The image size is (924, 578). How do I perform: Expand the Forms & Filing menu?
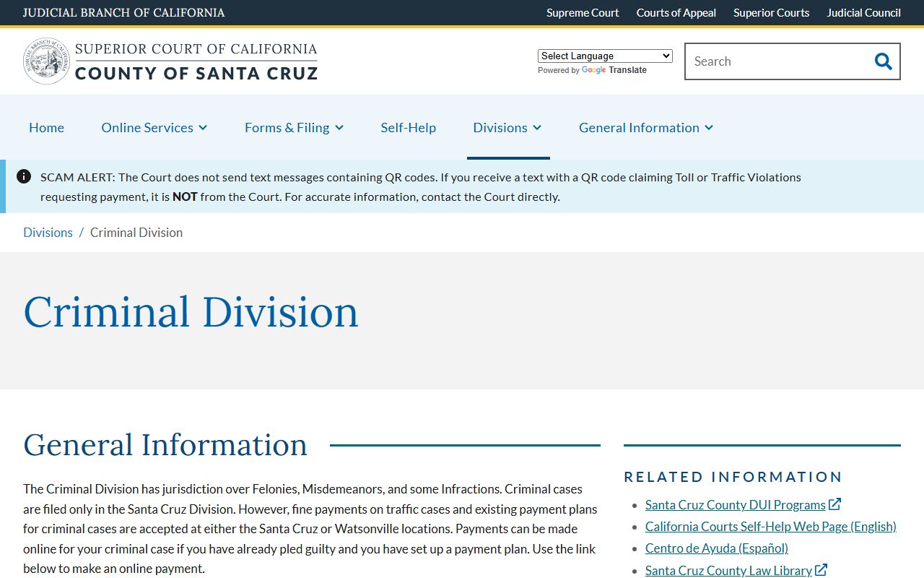click(294, 127)
